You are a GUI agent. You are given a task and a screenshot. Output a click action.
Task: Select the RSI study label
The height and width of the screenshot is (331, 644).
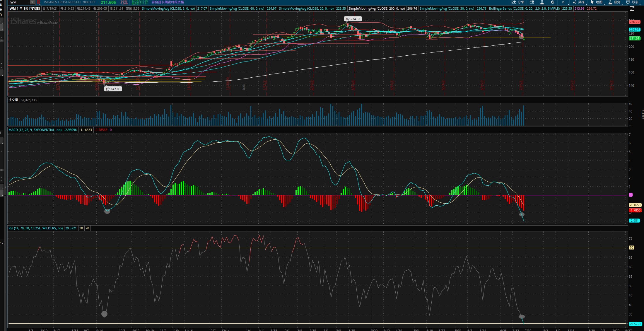click(35, 228)
